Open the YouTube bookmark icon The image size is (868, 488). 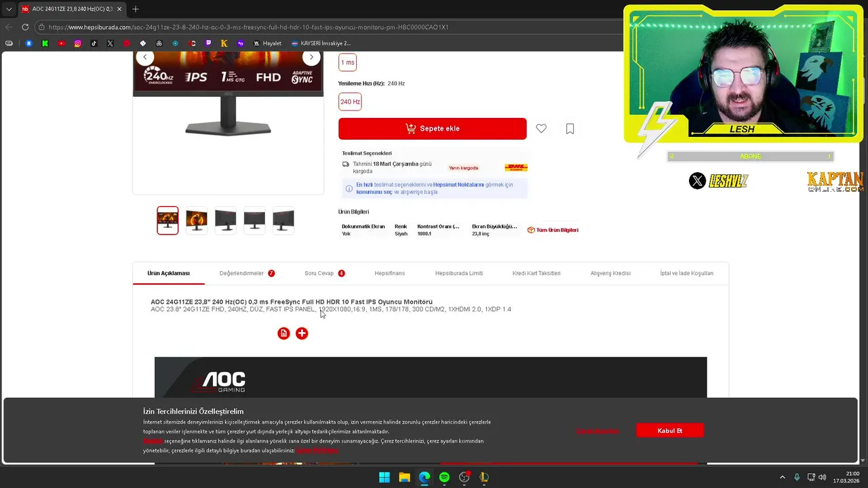(61, 43)
